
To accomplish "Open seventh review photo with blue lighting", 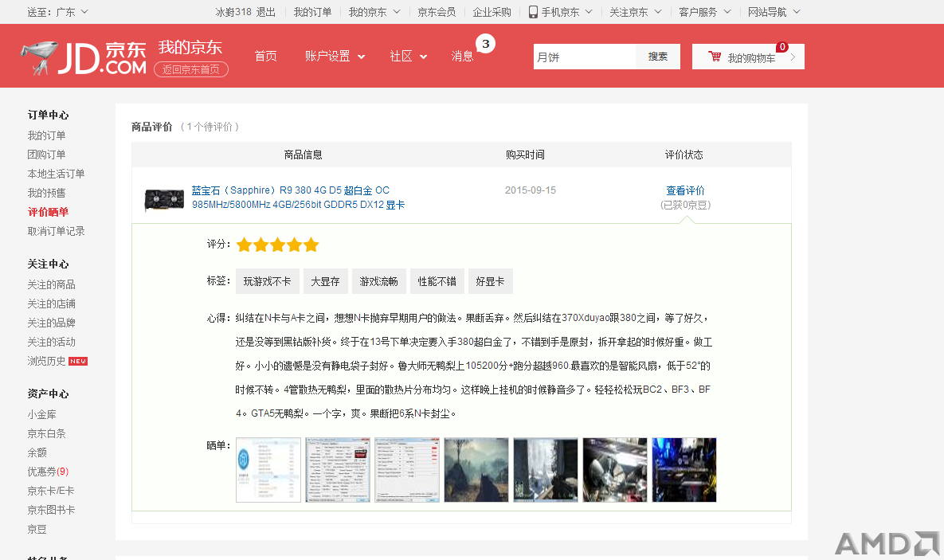I will coord(684,470).
